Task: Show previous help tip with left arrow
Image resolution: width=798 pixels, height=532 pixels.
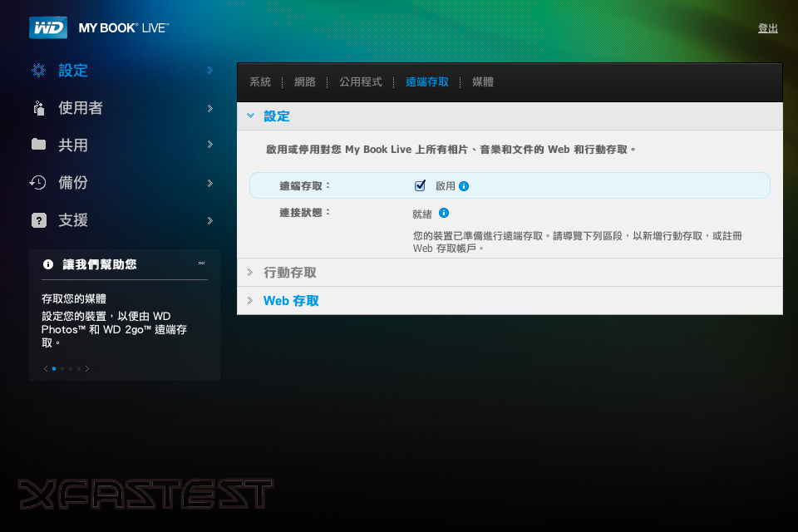Action: tap(46, 368)
